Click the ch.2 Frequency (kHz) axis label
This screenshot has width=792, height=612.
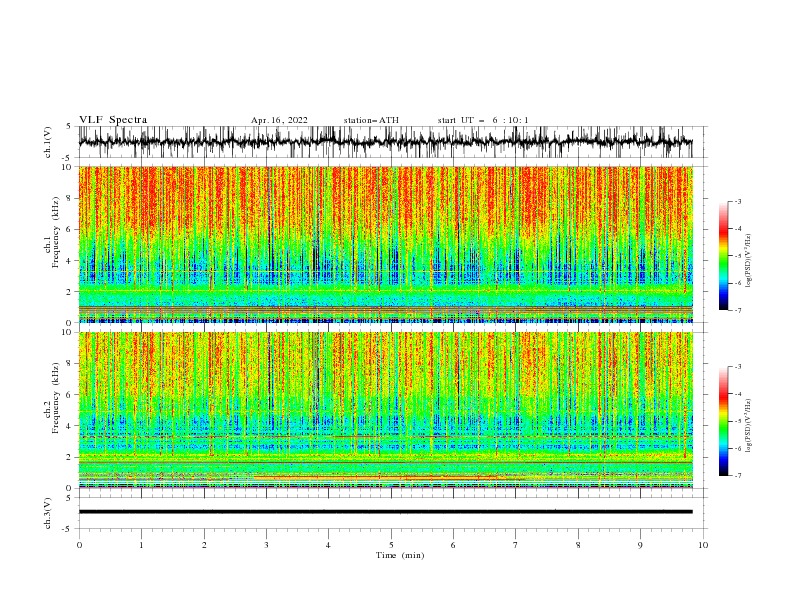point(52,398)
